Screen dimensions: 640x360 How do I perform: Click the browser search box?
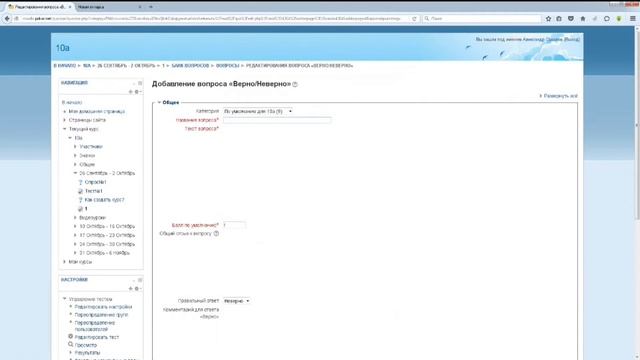click(482, 18)
